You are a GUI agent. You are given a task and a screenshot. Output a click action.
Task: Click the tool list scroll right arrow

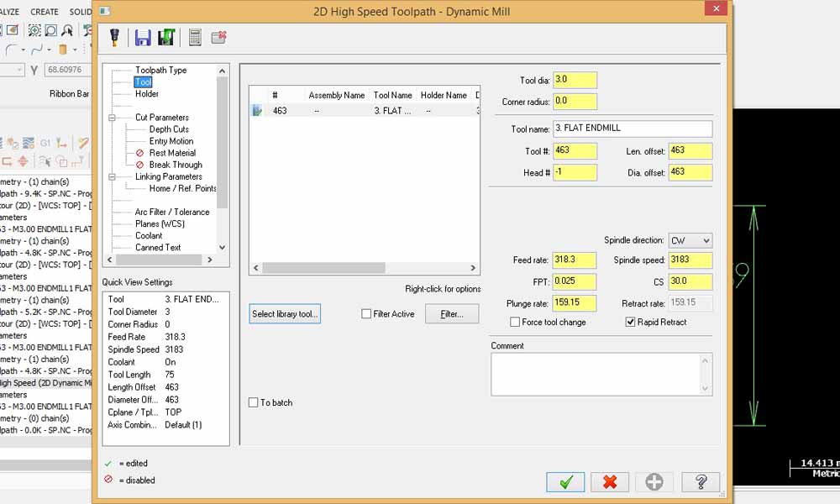[473, 268]
